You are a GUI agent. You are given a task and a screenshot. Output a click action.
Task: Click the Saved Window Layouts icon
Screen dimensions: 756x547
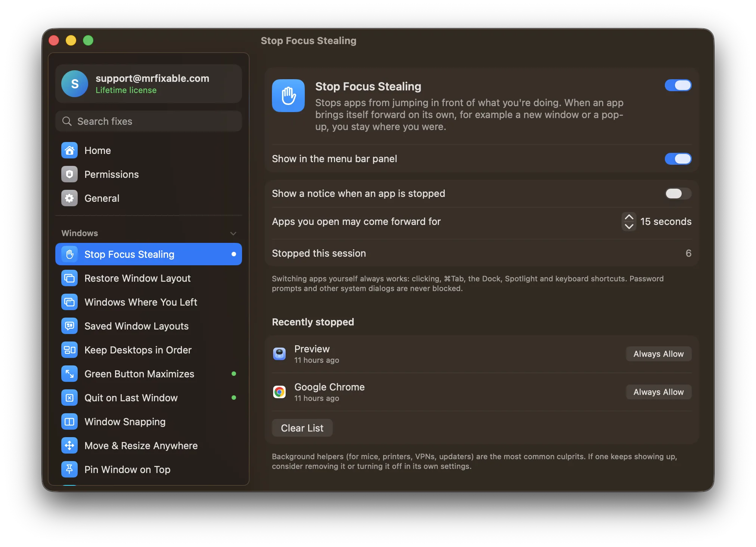click(x=69, y=326)
